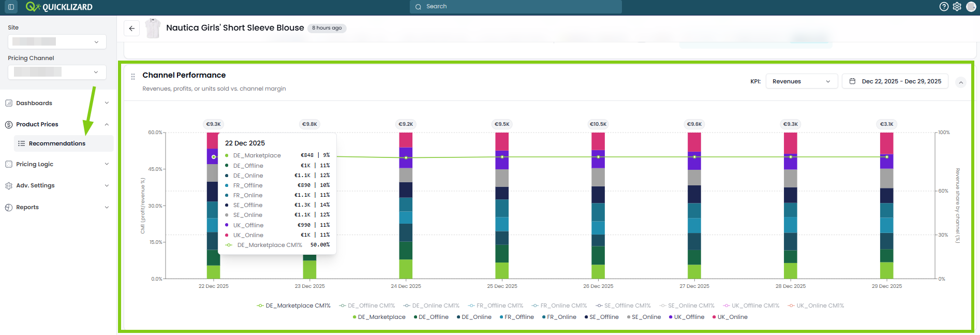
Task: Click the Product Prices euro icon
Action: (x=9, y=124)
